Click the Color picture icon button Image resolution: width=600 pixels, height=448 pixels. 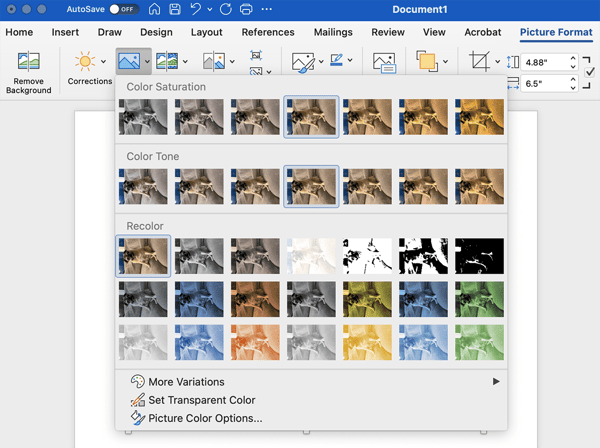[x=129, y=61]
